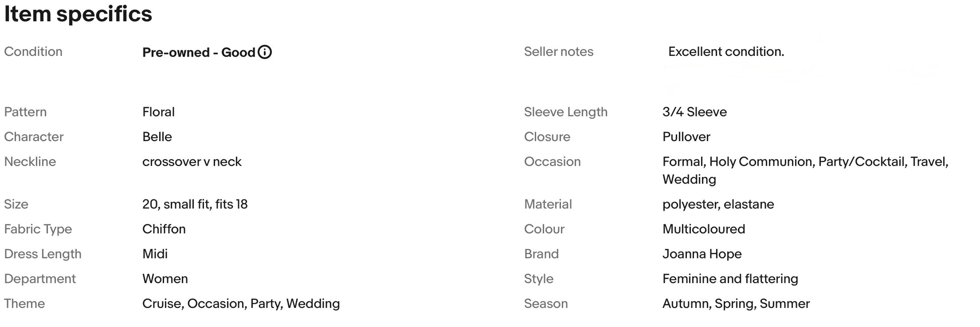Click the Joanna Hope brand value

[x=702, y=254]
